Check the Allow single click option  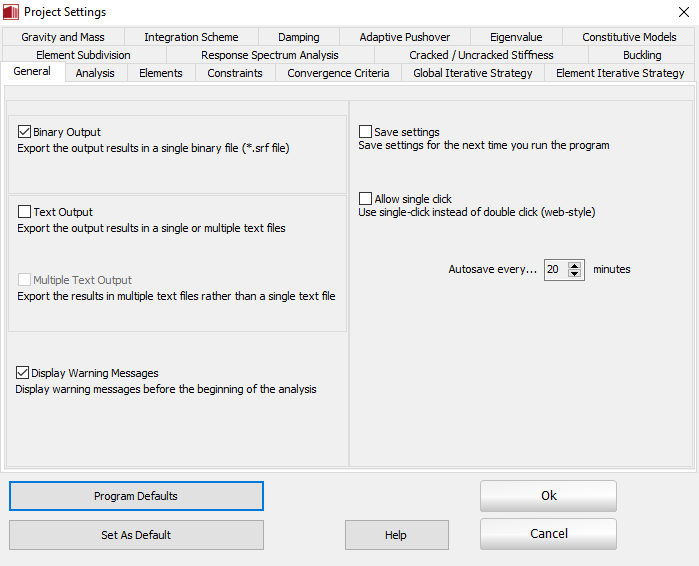[366, 199]
